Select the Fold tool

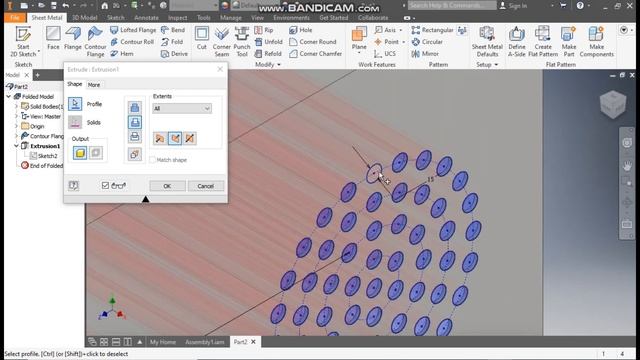point(172,42)
